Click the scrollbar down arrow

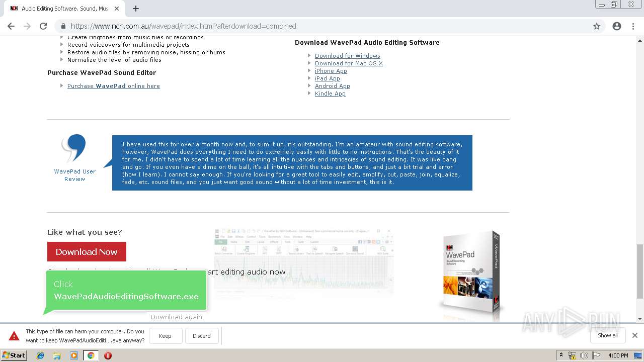(x=639, y=318)
